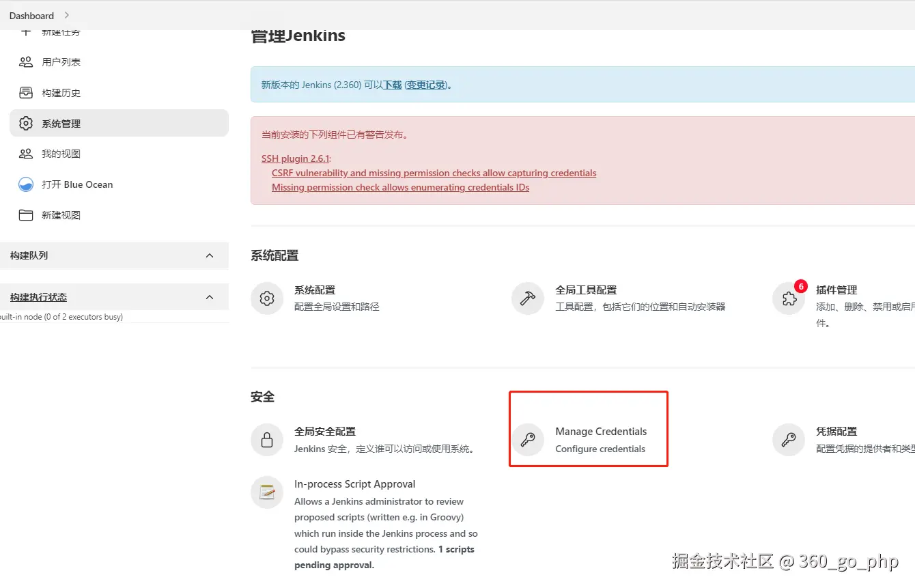The height and width of the screenshot is (588, 915).
Task: Click the 我的视图 people icon
Action: tap(26, 154)
